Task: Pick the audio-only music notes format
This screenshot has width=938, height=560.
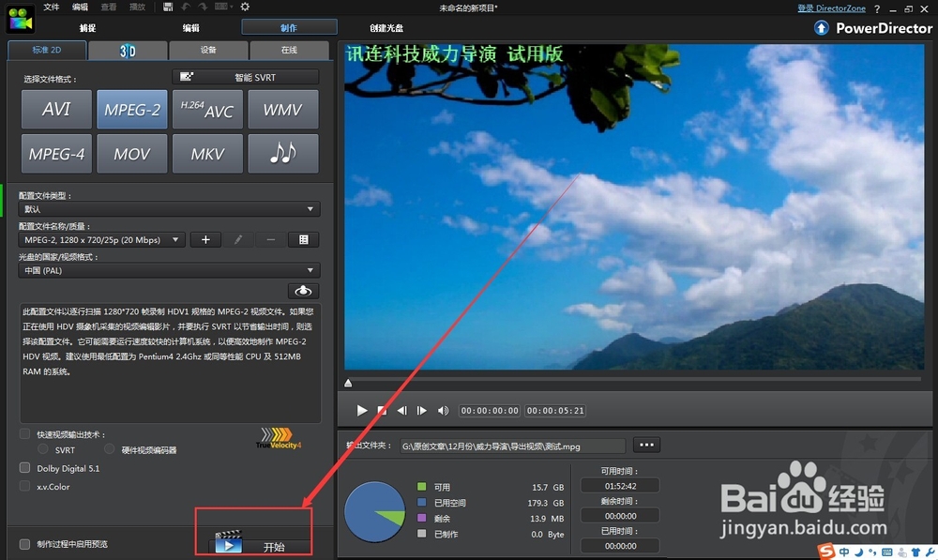Action: [x=283, y=154]
